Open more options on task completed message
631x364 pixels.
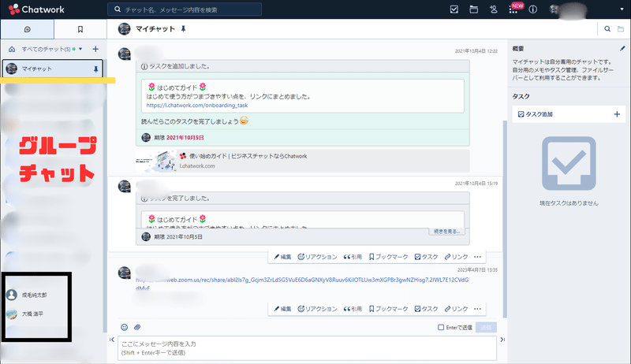(478, 257)
